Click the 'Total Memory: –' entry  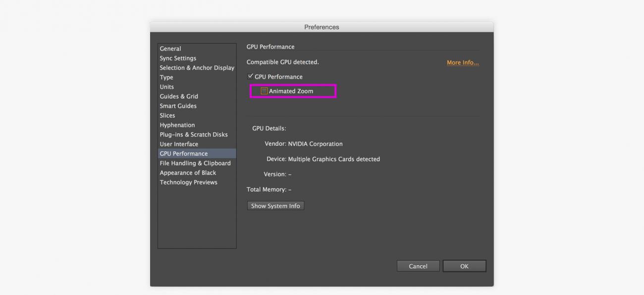(x=269, y=189)
